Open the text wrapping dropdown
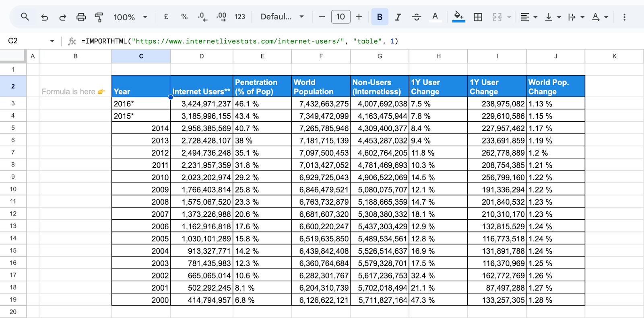This screenshot has width=644, height=318. coord(576,17)
